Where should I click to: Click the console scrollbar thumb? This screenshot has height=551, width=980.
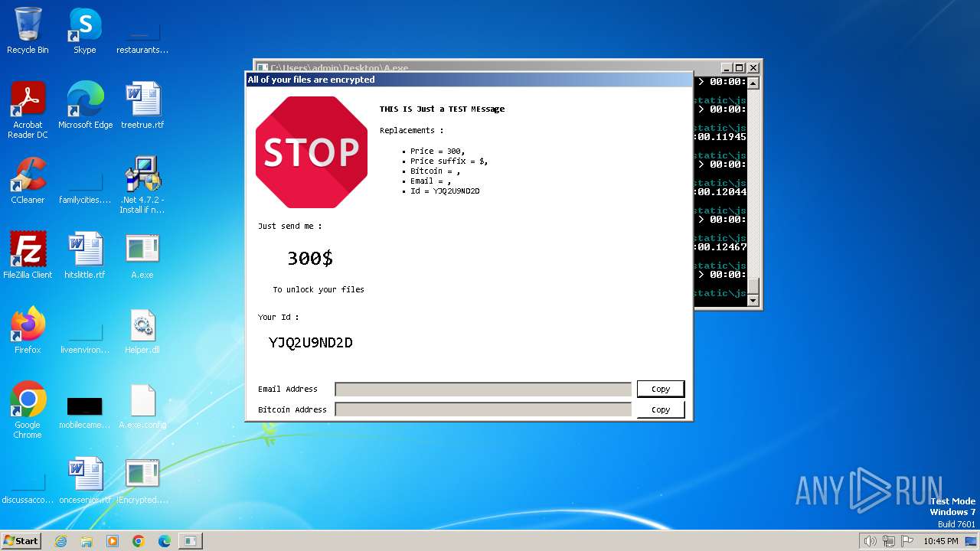coord(753,285)
